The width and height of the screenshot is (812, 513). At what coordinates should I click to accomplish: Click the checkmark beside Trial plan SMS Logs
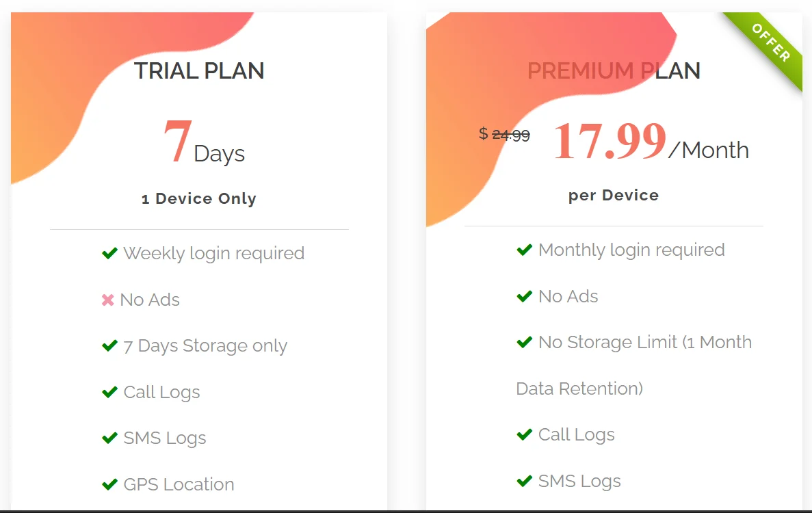point(109,438)
